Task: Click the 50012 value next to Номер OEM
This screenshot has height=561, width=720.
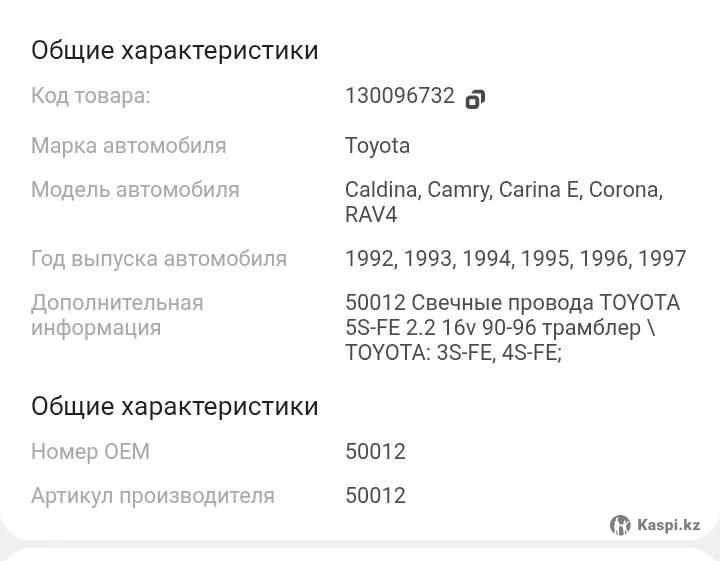Action: click(x=375, y=452)
